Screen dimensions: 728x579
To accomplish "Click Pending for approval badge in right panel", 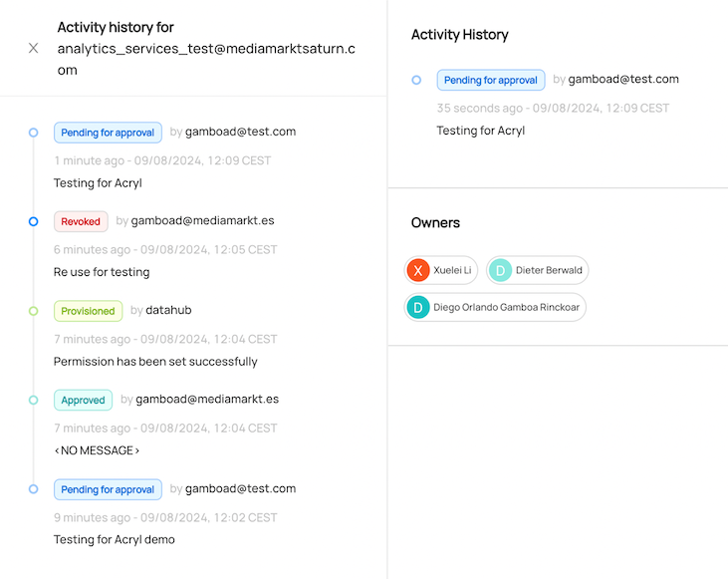I will [491, 80].
